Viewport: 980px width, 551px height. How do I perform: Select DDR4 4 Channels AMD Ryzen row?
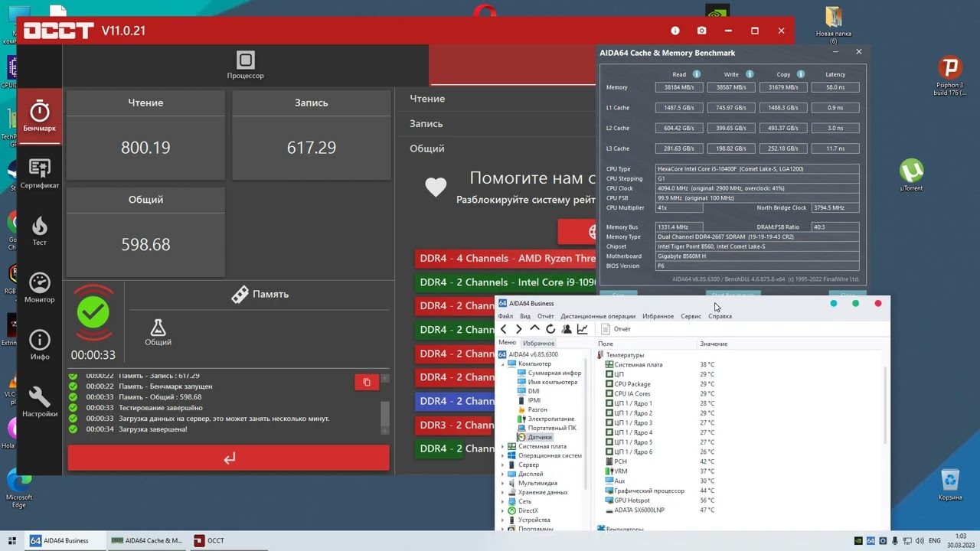505,259
